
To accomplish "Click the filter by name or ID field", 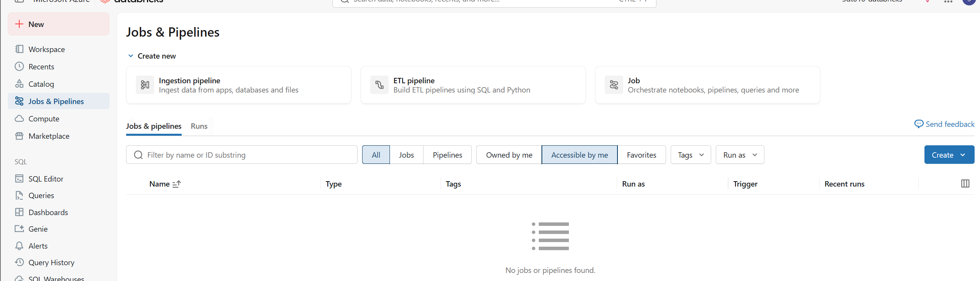I will click(242, 155).
